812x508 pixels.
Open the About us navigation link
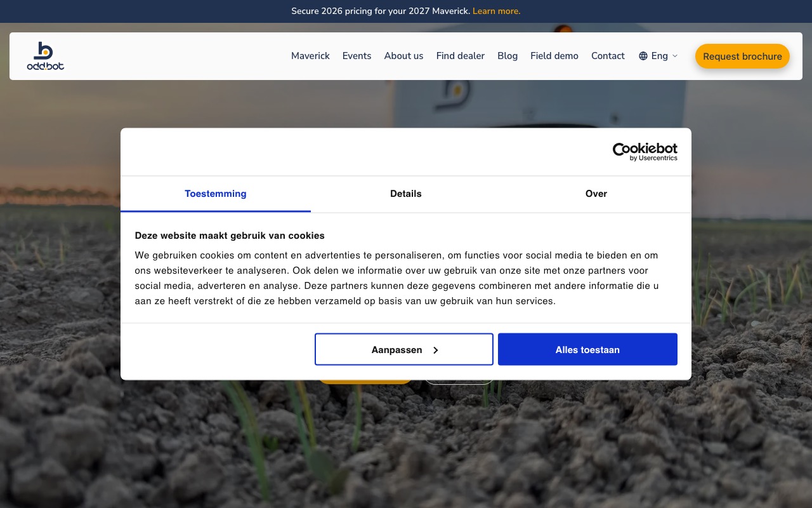click(403, 56)
